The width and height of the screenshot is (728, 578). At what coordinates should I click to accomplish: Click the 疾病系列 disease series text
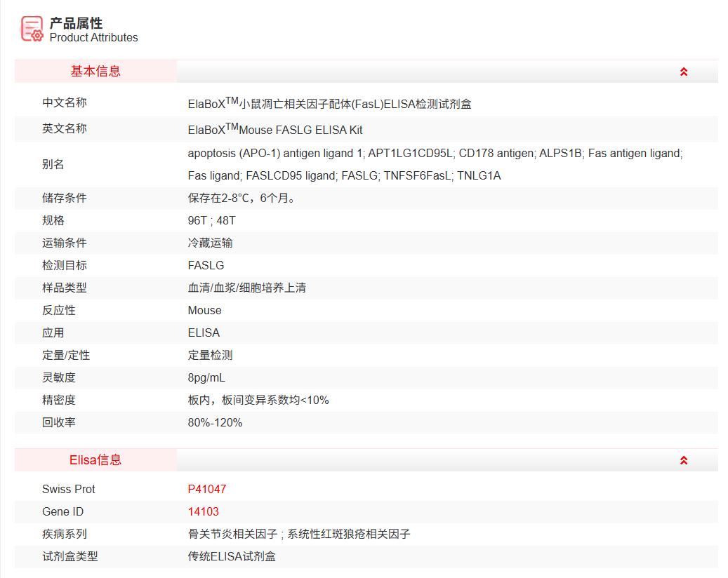coord(295,534)
